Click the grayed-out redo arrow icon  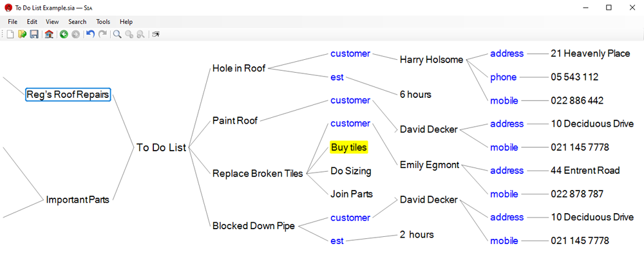102,35
